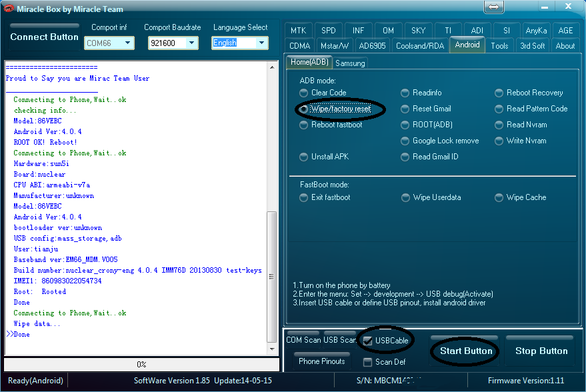Click the double-arrow resize icon in title bar

pos(494,7)
